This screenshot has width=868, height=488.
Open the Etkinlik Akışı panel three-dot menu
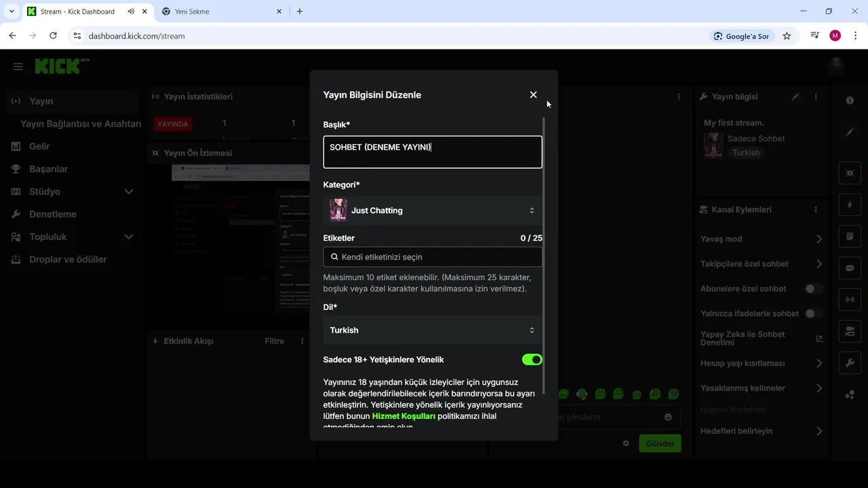tap(302, 341)
